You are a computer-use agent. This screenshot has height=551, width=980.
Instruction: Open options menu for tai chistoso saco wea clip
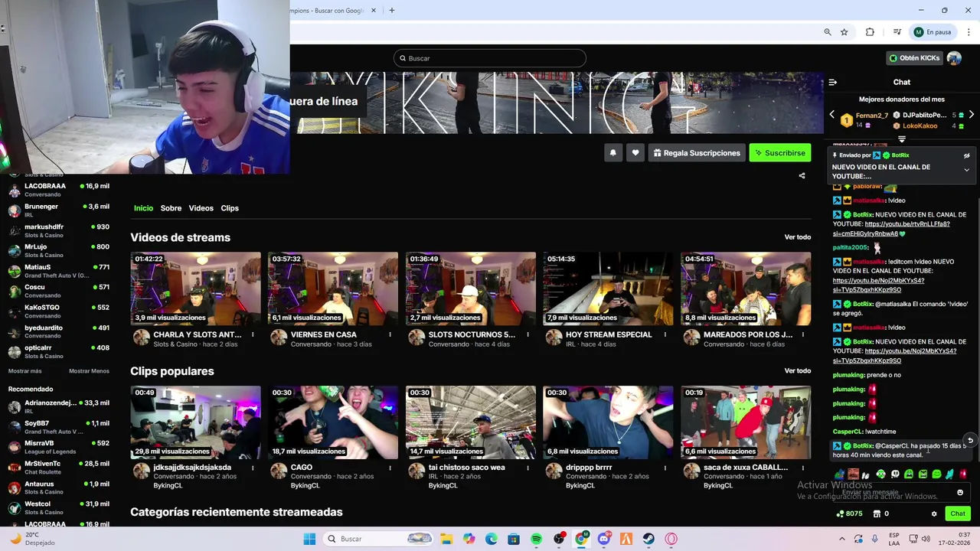point(528,468)
